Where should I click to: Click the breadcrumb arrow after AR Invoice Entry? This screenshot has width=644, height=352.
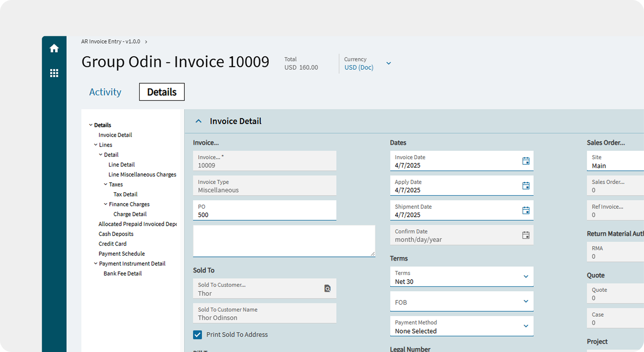pyautogui.click(x=146, y=42)
